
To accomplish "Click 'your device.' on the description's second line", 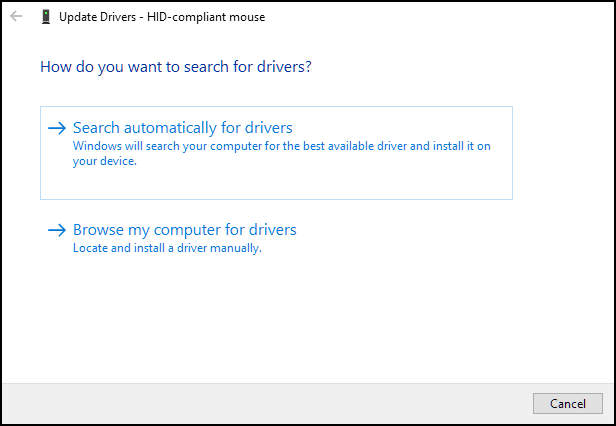I will click(x=104, y=161).
